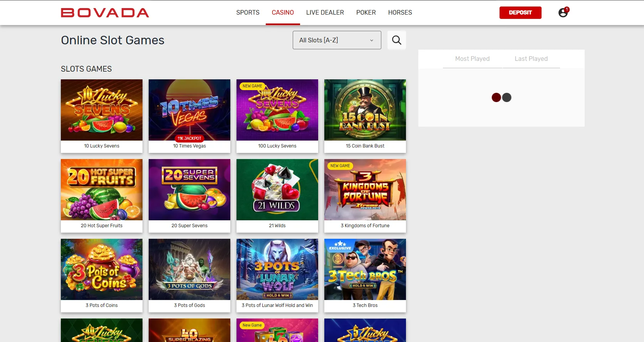The image size is (644, 342).
Task: Click '3 Pots of Lunar Wolf Hold and Win' text
Action: [277, 305]
